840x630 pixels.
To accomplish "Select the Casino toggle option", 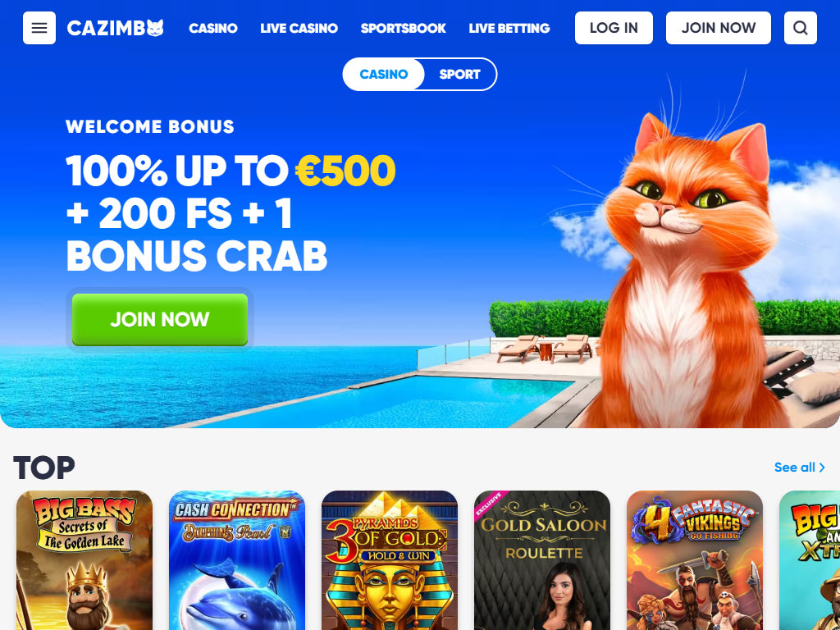I will (x=384, y=74).
